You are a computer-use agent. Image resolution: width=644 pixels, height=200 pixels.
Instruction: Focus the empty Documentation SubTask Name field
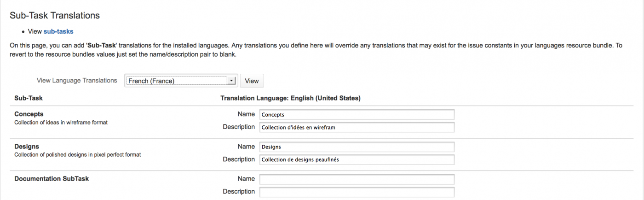[x=356, y=179]
